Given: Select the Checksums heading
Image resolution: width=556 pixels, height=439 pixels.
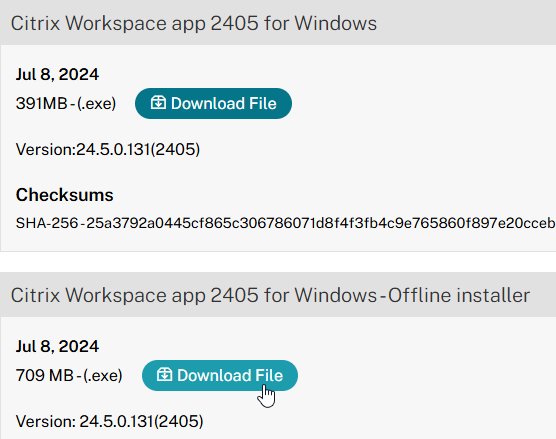Looking at the screenshot, I should (65, 195).
